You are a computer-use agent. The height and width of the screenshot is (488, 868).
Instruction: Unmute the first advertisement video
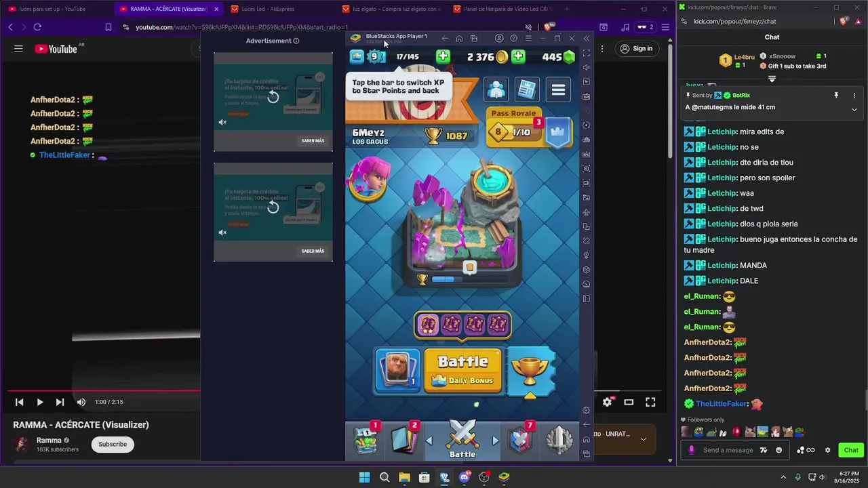click(222, 123)
